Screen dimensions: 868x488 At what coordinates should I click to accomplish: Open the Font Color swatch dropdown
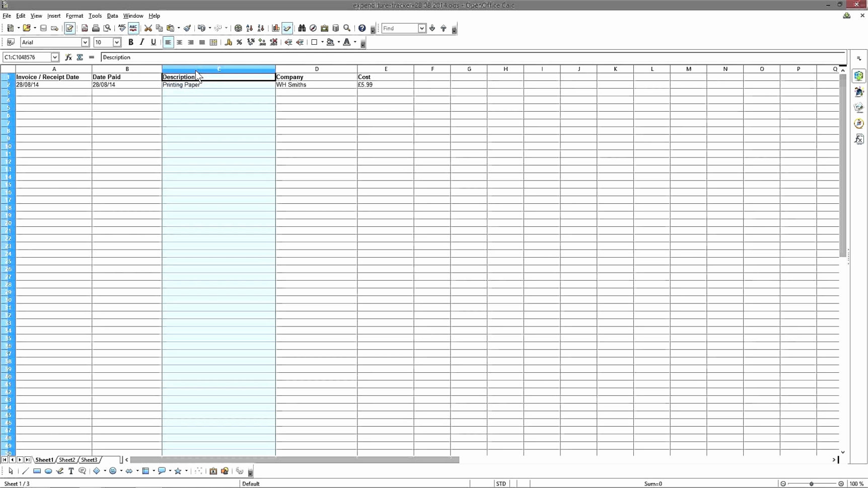[354, 42]
